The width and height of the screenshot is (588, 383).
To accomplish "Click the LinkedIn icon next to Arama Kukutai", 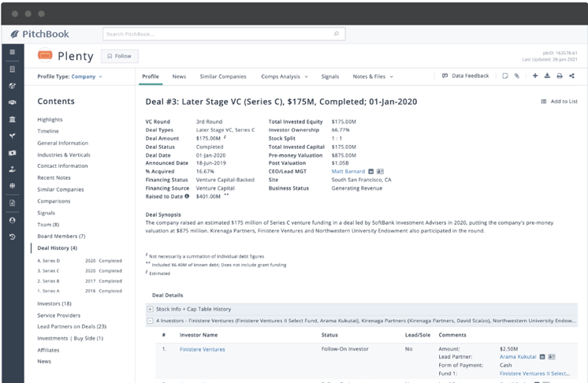I will click(x=542, y=357).
